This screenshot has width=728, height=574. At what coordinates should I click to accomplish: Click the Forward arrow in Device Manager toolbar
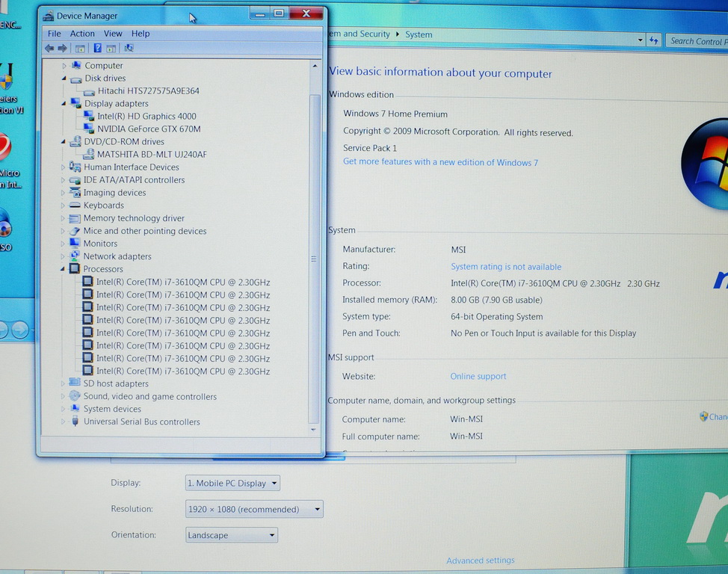63,49
